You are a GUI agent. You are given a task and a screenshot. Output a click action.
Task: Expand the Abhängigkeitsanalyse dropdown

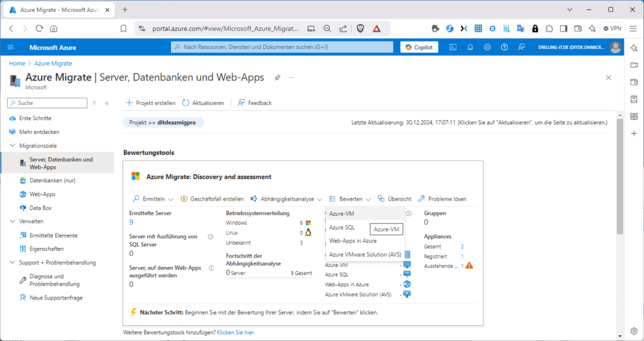(x=286, y=199)
